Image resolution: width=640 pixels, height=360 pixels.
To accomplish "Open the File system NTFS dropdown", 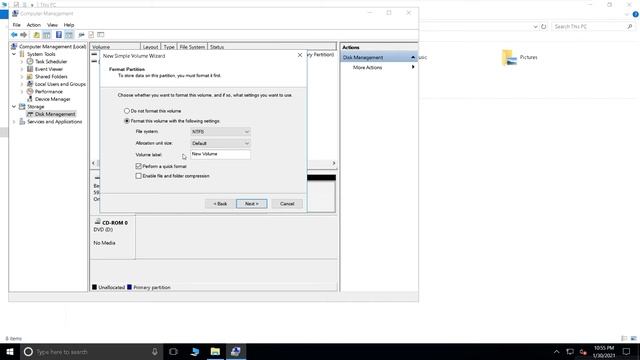I will [x=220, y=132].
